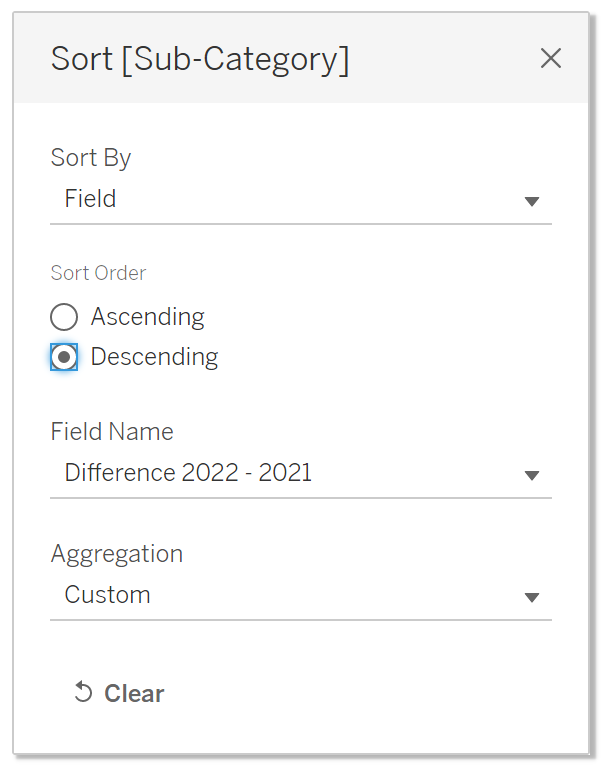Click the "Ascending" option label text
Screen dimensions: 603x766
[147, 317]
